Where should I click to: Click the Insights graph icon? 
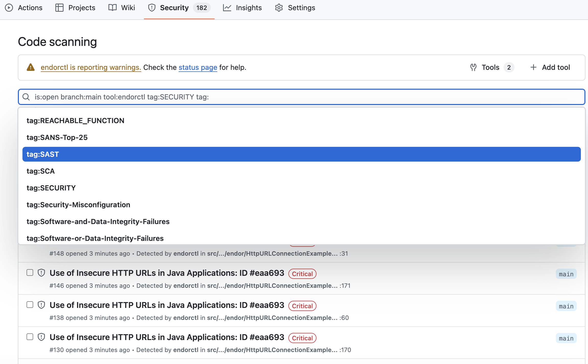(x=227, y=8)
